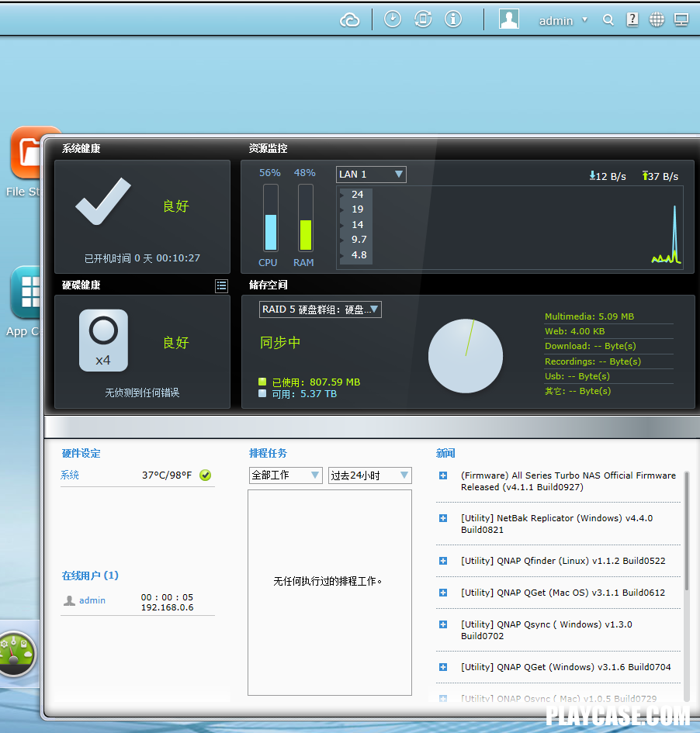
Task: Open the 新闻 section link
Action: pos(445,453)
